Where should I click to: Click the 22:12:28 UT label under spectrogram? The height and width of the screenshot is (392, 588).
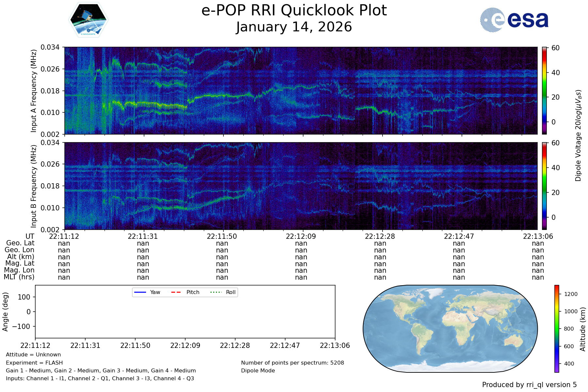tap(380, 236)
